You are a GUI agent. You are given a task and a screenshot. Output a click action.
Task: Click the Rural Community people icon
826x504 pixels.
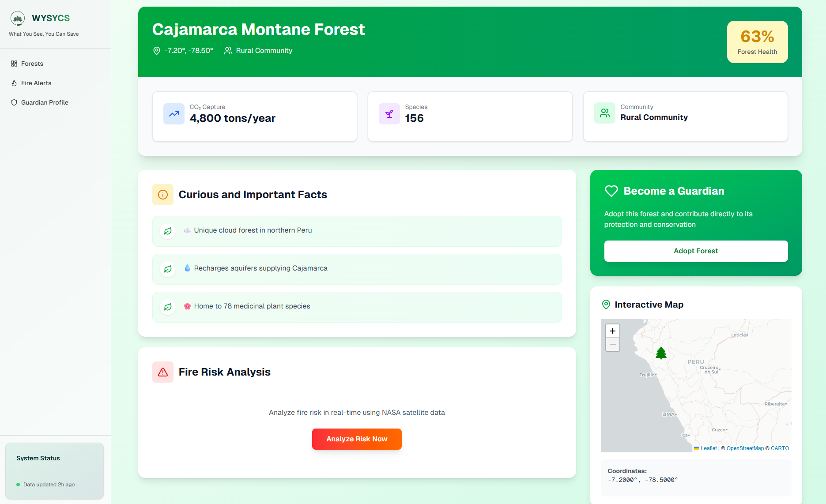click(604, 113)
